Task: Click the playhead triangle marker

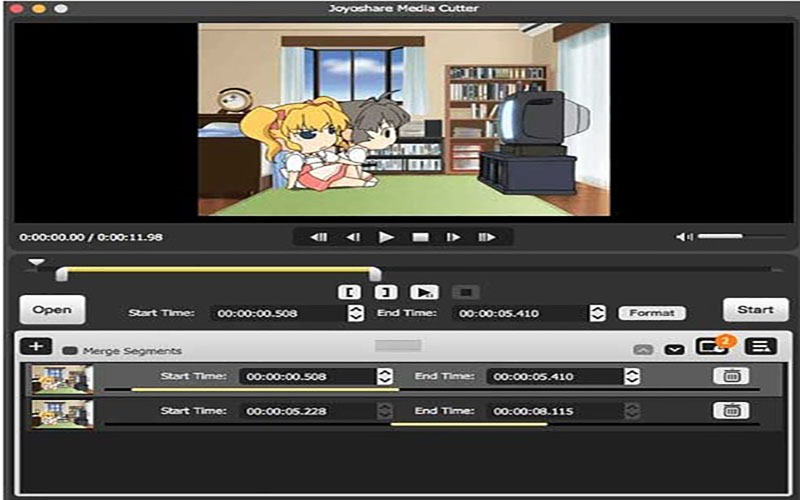Action: pyautogui.click(x=36, y=263)
